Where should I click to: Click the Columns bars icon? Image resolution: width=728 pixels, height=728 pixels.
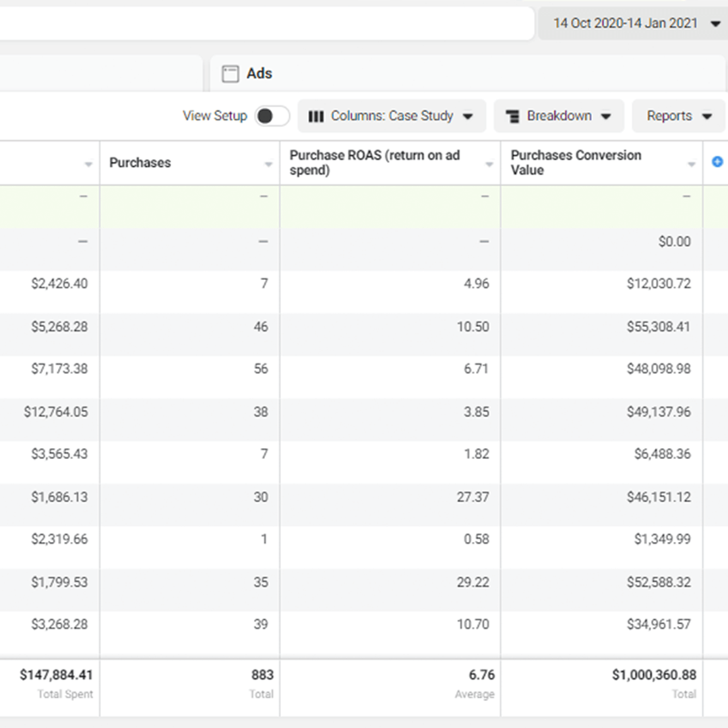[315, 117]
